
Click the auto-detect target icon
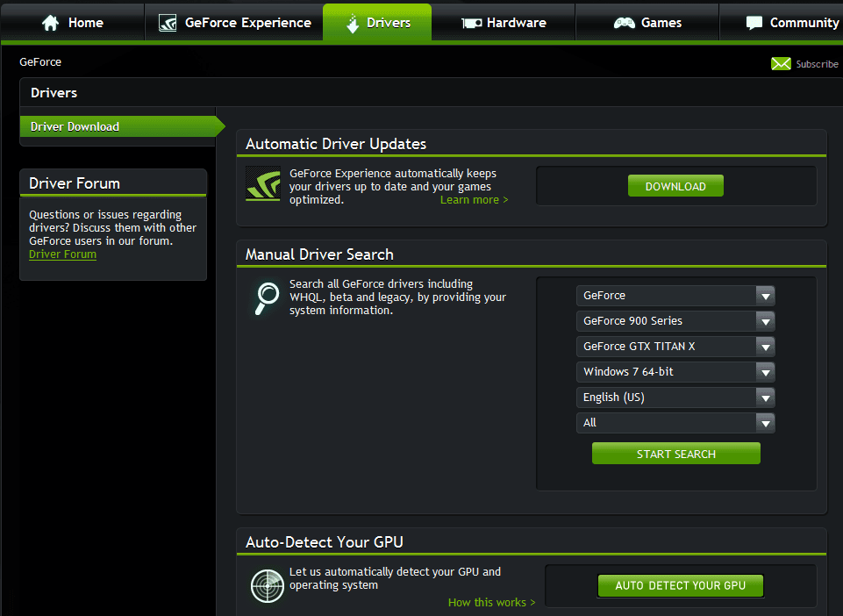[267, 585]
